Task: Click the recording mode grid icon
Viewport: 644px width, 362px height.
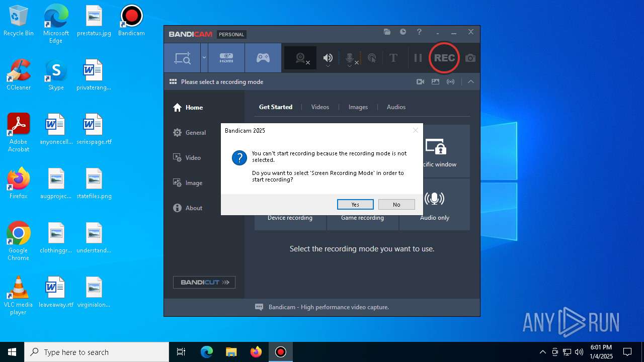Action: click(x=173, y=82)
